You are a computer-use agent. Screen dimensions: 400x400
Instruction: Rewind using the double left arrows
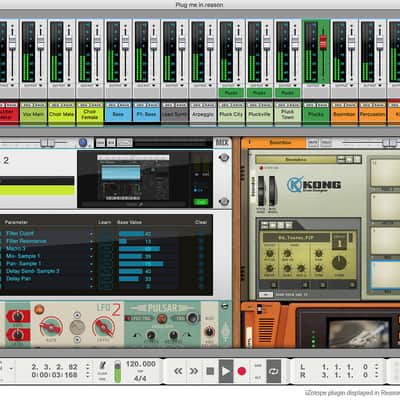pyautogui.click(x=178, y=371)
